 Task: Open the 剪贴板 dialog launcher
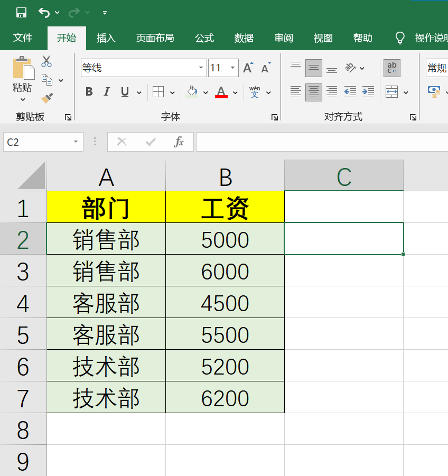[68, 117]
